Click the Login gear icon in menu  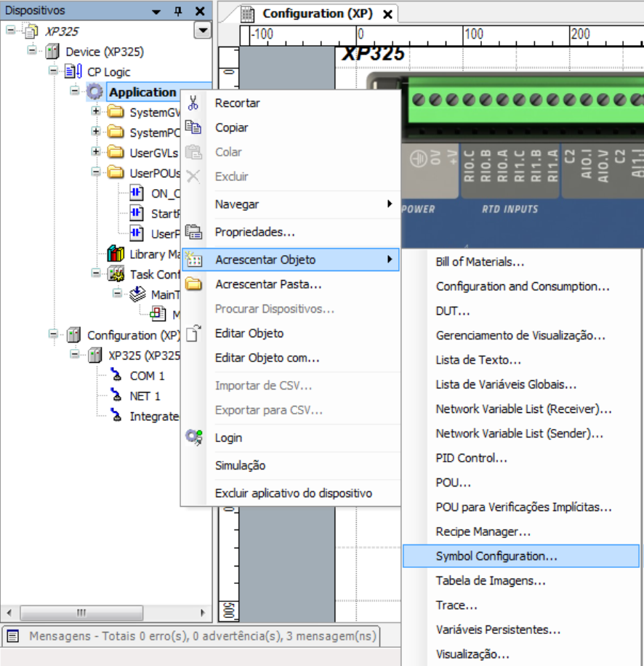click(193, 437)
